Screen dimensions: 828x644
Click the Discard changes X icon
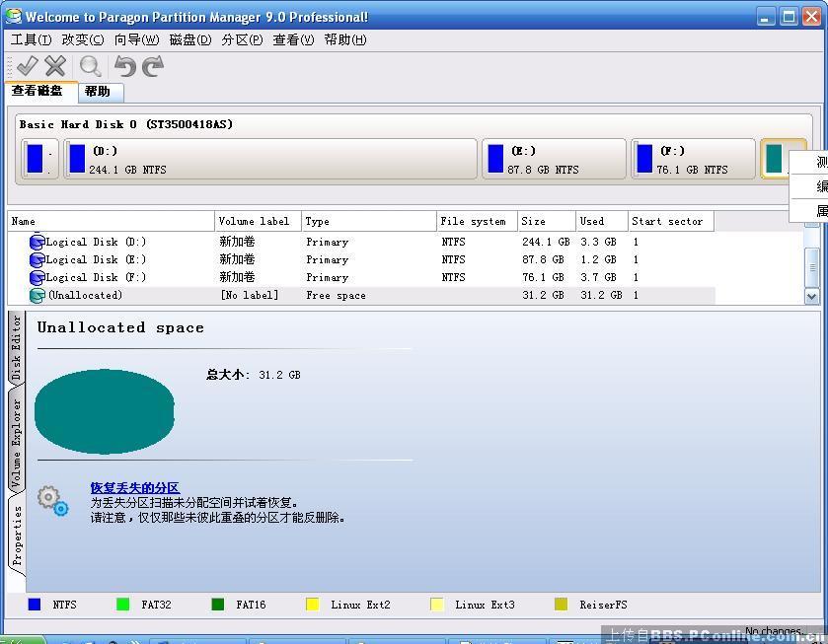55,66
